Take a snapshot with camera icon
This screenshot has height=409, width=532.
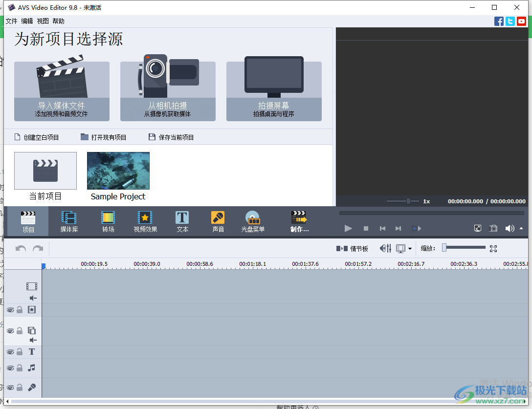[493, 228]
